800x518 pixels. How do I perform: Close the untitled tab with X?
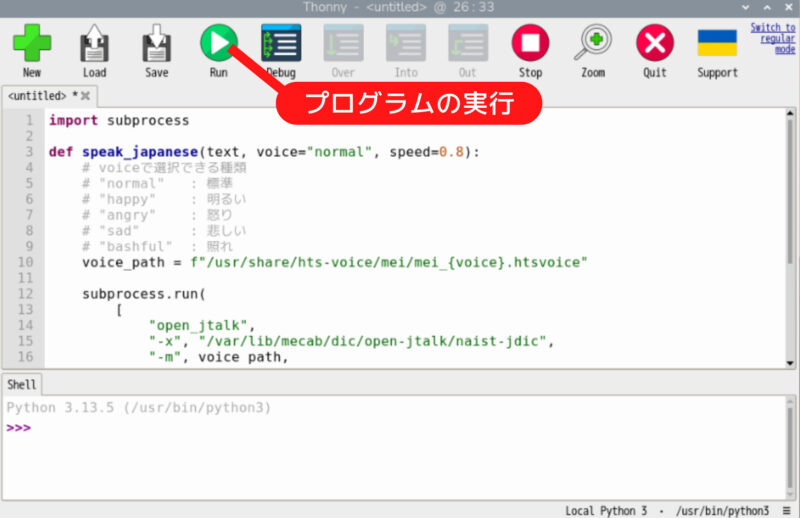(x=86, y=96)
